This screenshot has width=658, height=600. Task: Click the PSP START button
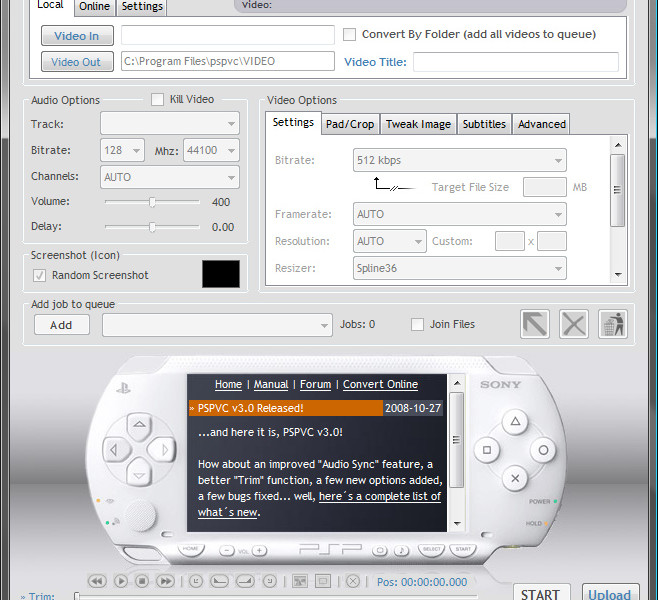(x=463, y=550)
